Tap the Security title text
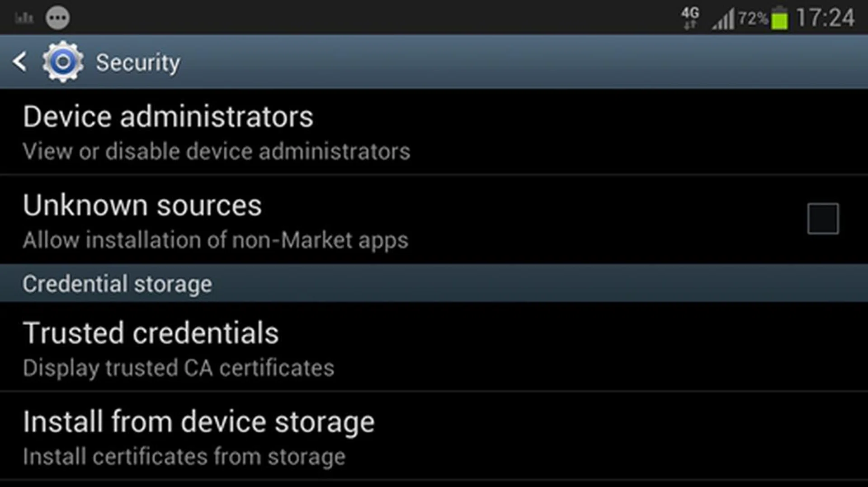This screenshot has width=868, height=487. point(138,62)
